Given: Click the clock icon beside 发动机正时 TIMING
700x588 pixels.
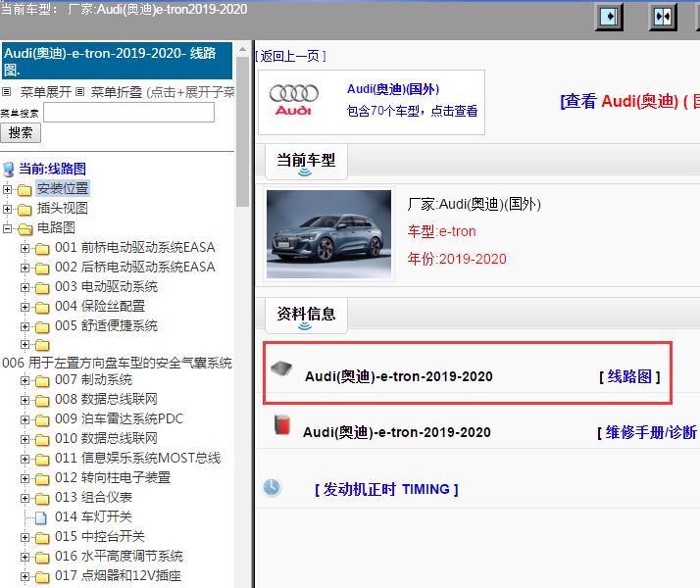Looking at the screenshot, I should (272, 487).
